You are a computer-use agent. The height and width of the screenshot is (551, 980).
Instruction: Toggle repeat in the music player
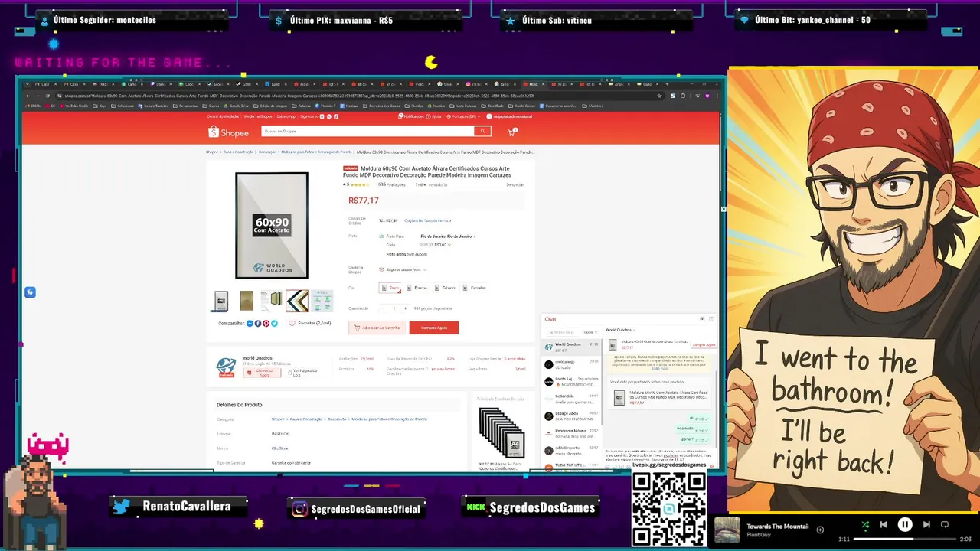coord(945,524)
